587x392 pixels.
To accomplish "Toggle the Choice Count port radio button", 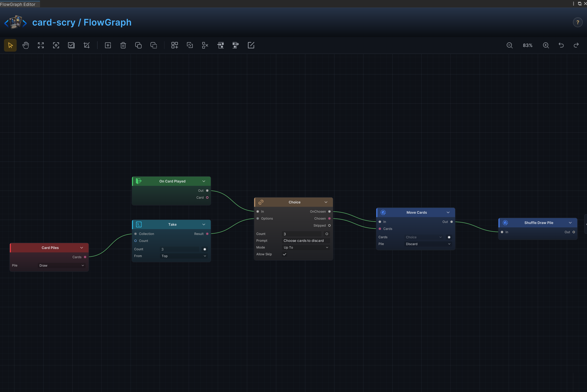I will click(327, 234).
